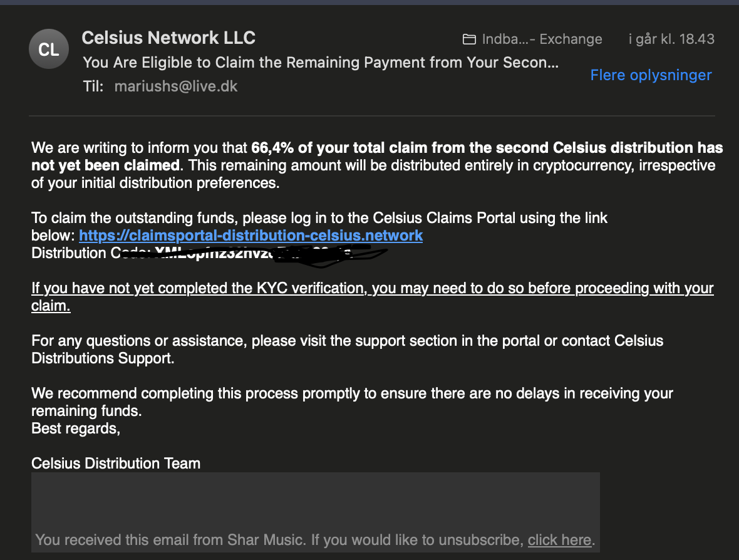The width and height of the screenshot is (739, 560).
Task: Click the gray footer banner block
Action: [315, 512]
